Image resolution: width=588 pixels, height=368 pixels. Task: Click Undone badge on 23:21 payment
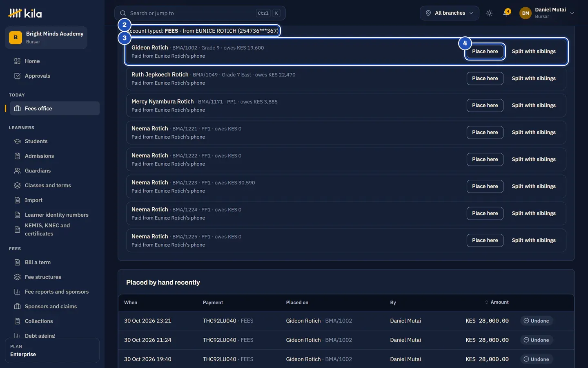pyautogui.click(x=537, y=321)
